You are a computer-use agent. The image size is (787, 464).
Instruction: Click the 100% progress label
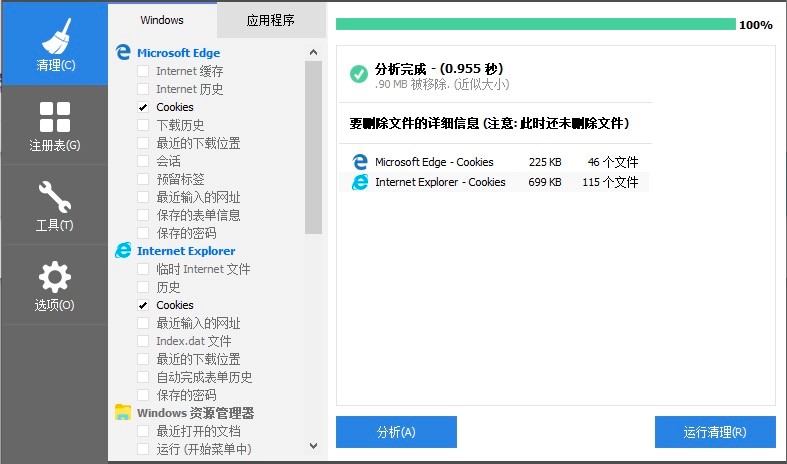pyautogui.click(x=756, y=25)
